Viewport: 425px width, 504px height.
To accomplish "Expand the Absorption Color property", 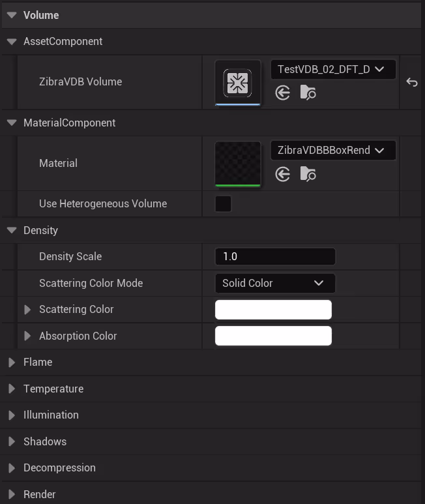I will 27,336.
